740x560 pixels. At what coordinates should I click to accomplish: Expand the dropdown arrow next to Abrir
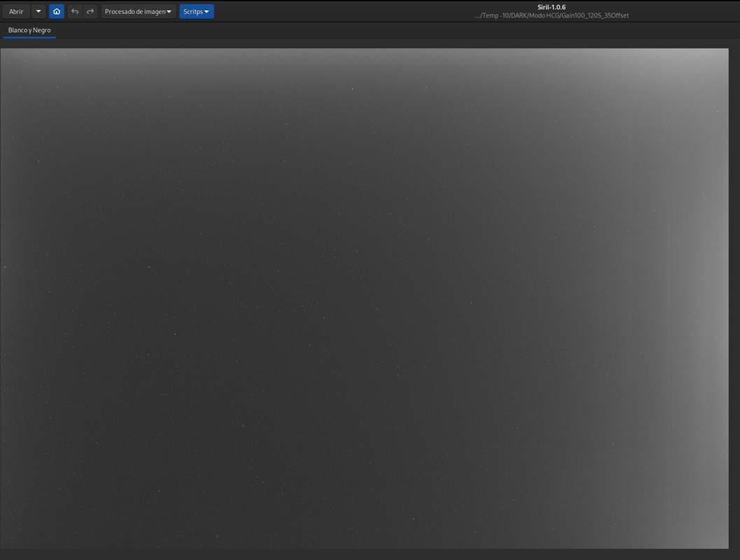pos(39,11)
